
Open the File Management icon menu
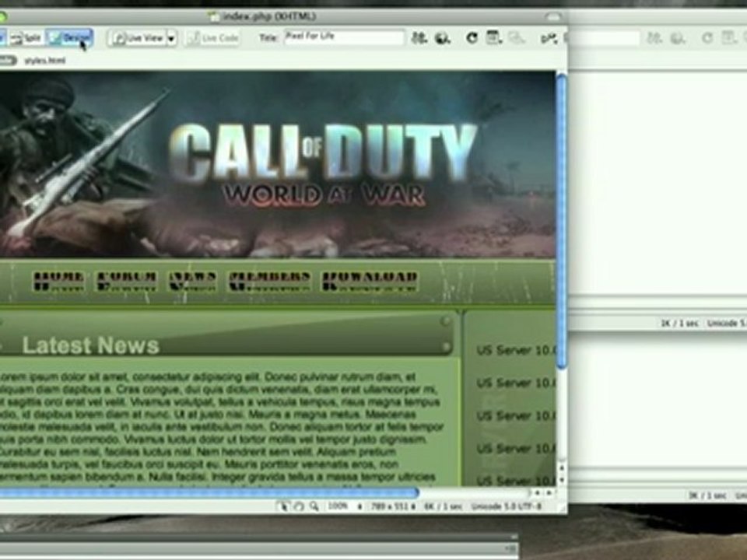(419, 37)
